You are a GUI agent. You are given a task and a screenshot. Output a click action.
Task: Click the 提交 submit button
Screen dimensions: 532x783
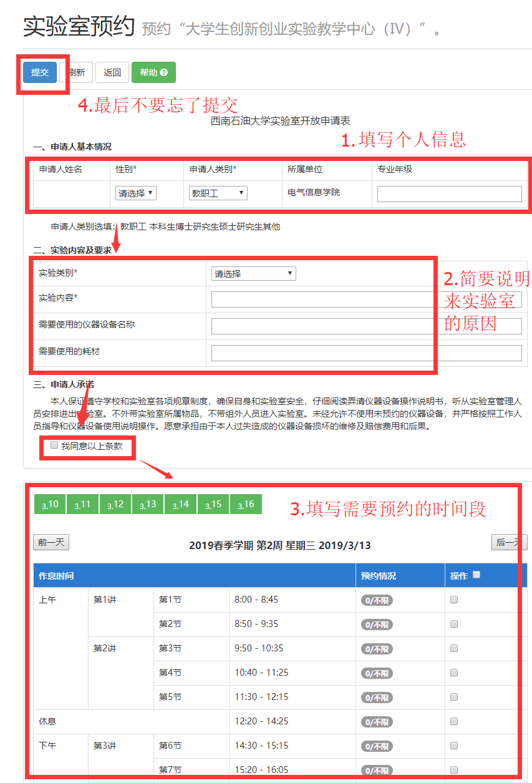click(x=40, y=72)
